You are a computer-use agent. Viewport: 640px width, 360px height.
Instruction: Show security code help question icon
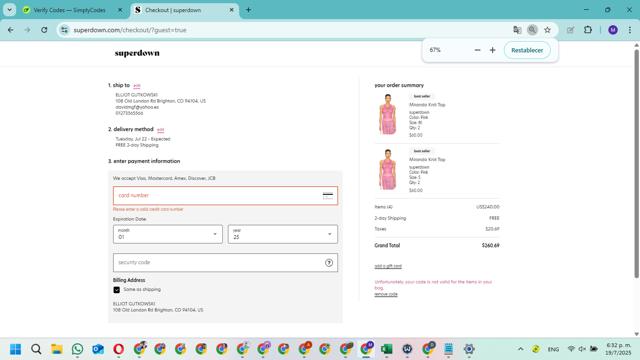[x=329, y=263]
